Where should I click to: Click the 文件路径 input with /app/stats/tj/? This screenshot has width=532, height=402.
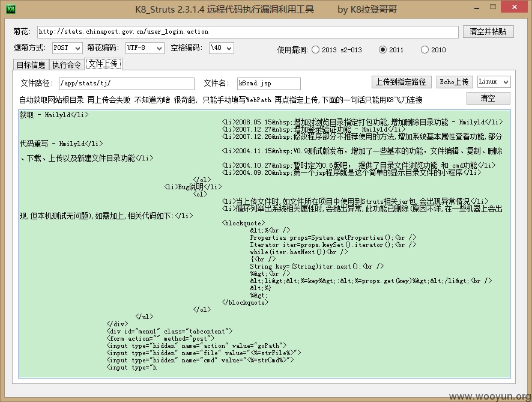pos(127,84)
